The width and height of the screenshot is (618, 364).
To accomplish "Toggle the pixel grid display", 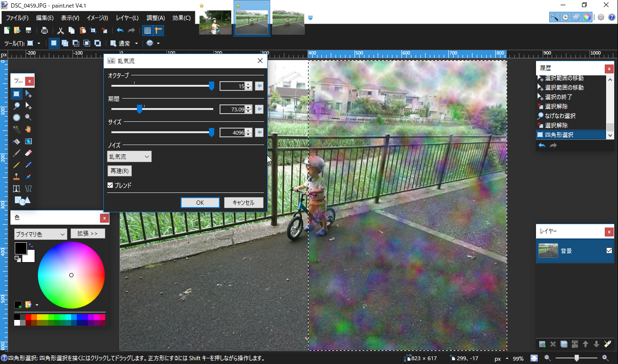I will 147,30.
